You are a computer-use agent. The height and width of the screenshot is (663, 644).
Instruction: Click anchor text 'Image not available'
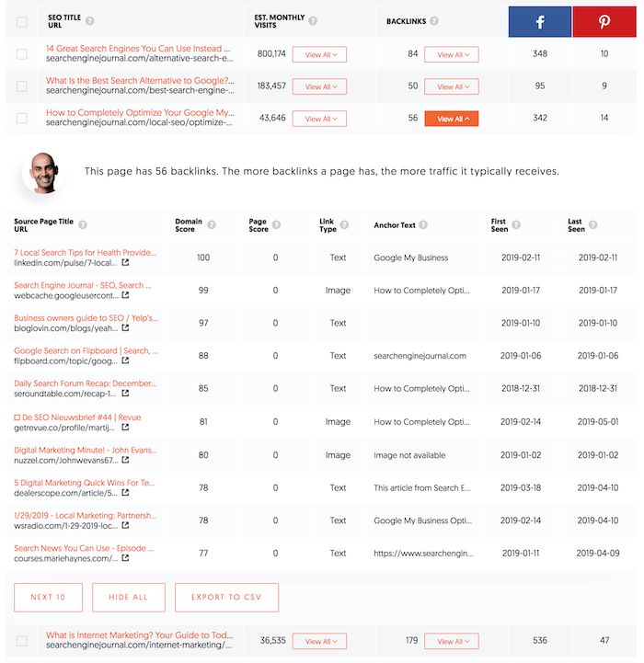coord(409,455)
